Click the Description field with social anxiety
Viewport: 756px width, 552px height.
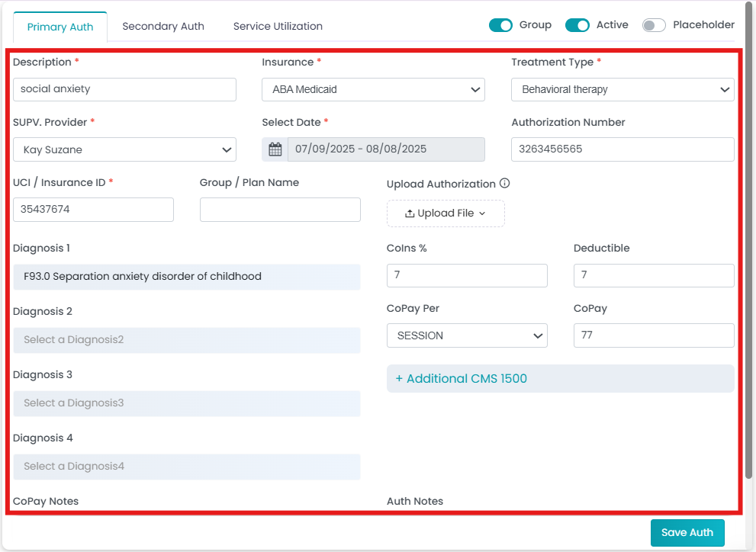coord(124,90)
